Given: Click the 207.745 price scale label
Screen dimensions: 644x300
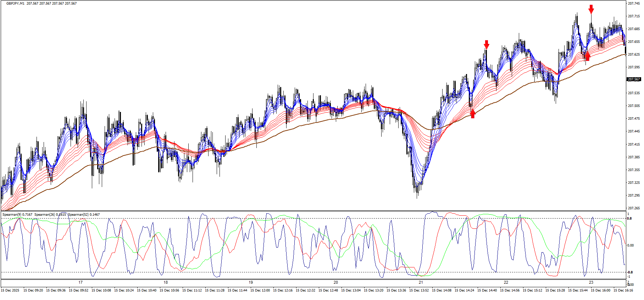Looking at the screenshot, I should pyautogui.click(x=633, y=4).
